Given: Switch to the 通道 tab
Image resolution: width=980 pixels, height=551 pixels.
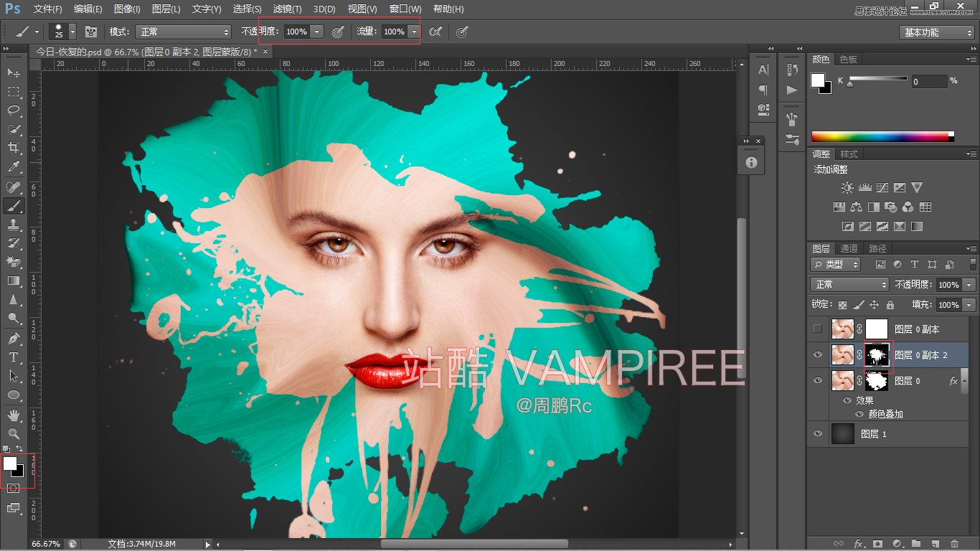Looking at the screenshot, I should [849, 248].
